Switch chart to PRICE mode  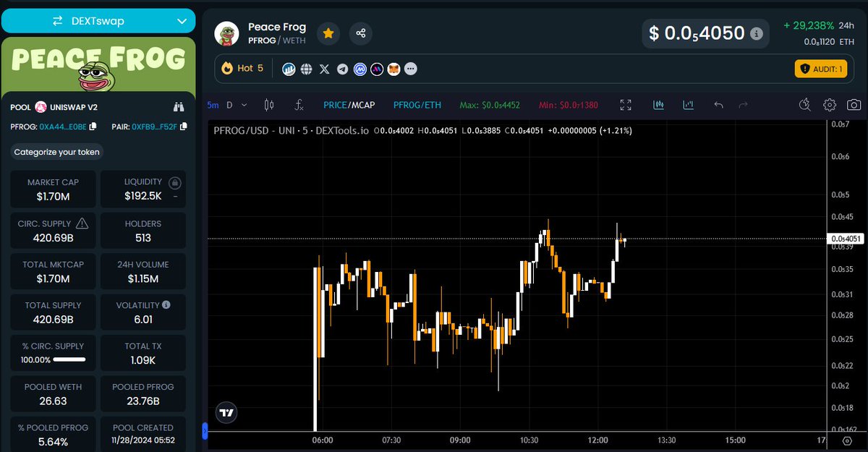coord(335,105)
